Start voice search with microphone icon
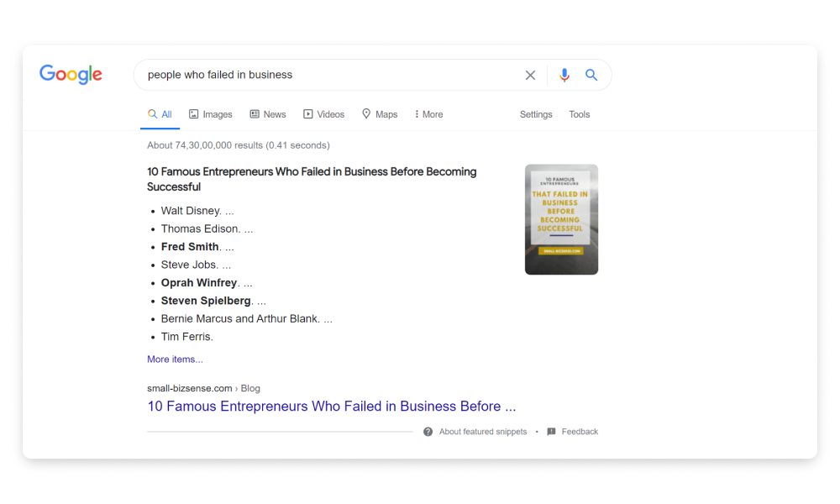 click(564, 75)
